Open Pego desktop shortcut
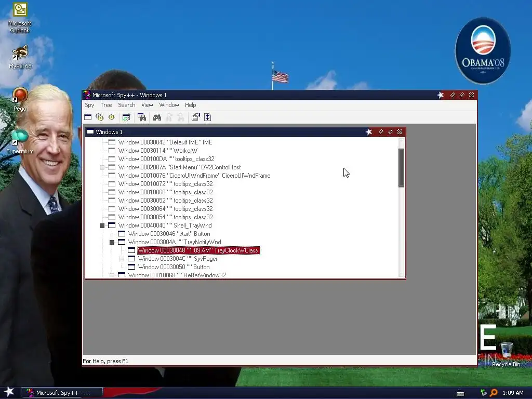Screen dimensions: 532x399 (x=20, y=99)
